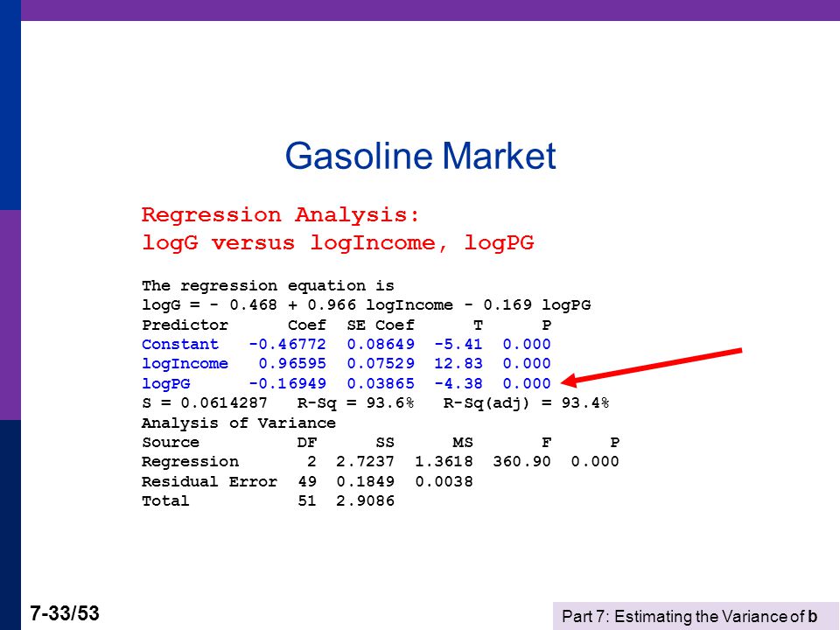
Task: Select Regression sum of squares "2.7237"
Action: point(366,461)
